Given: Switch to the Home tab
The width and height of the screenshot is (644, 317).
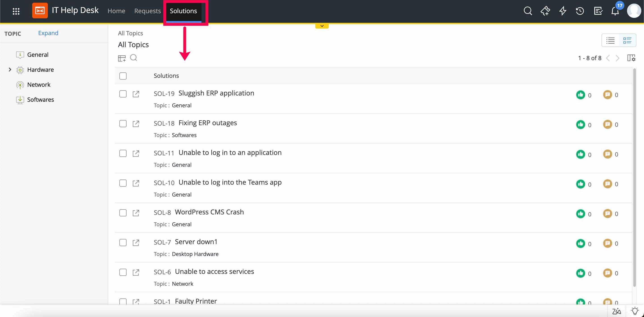Looking at the screenshot, I should click(x=116, y=11).
